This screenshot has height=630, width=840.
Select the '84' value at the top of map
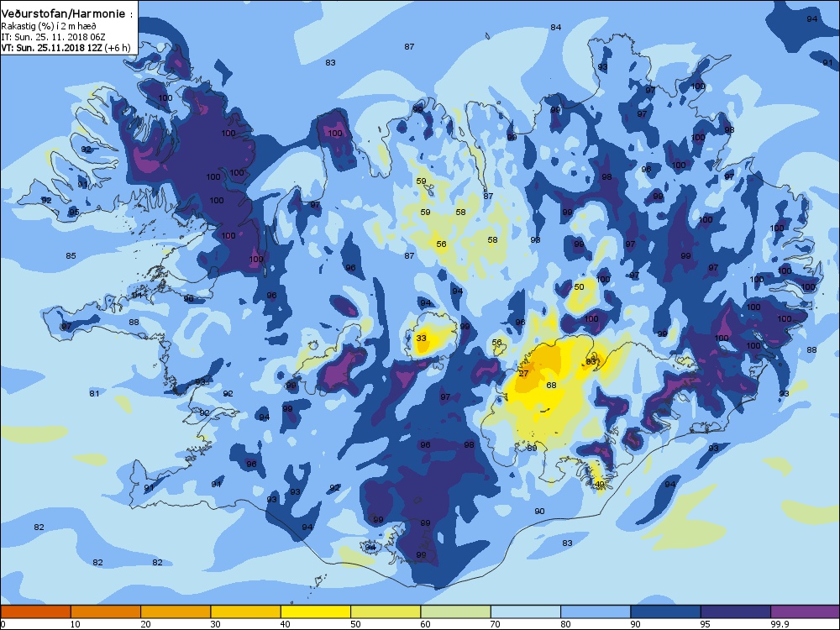coord(556,28)
